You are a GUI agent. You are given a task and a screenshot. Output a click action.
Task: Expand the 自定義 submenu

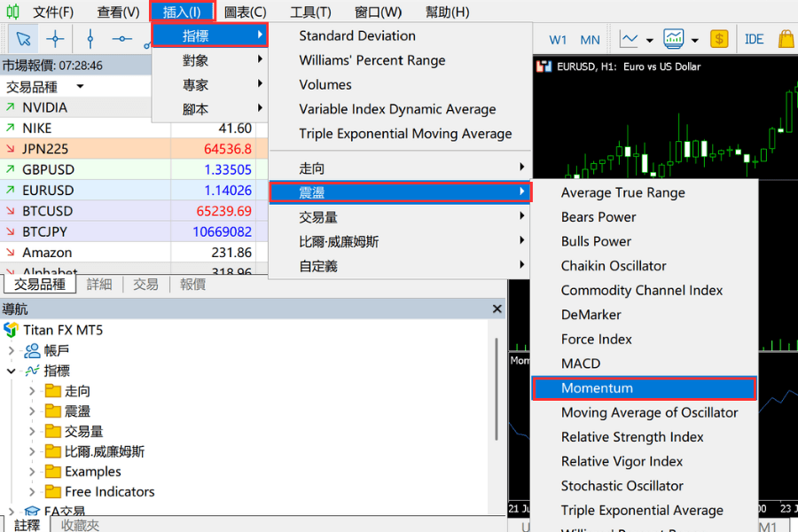(400, 266)
